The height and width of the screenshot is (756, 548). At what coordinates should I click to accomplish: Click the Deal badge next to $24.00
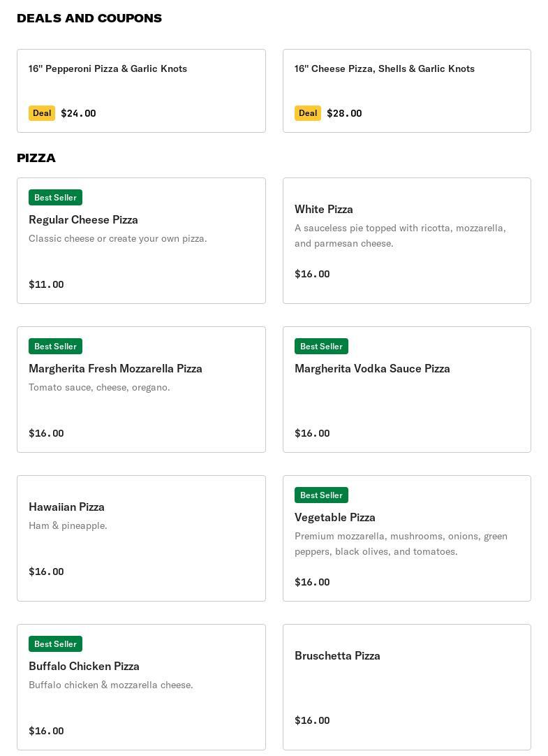(42, 113)
